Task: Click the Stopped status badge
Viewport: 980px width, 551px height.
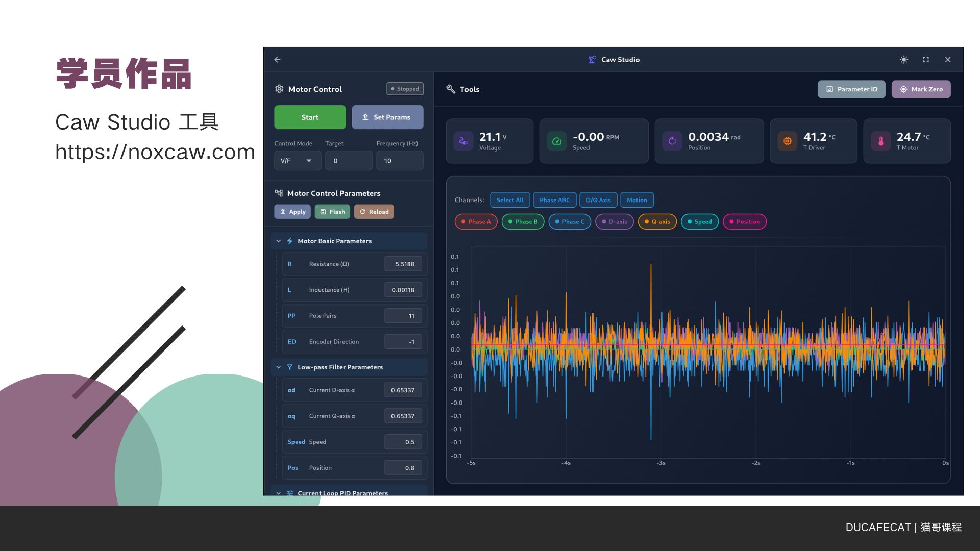Action: 405,89
